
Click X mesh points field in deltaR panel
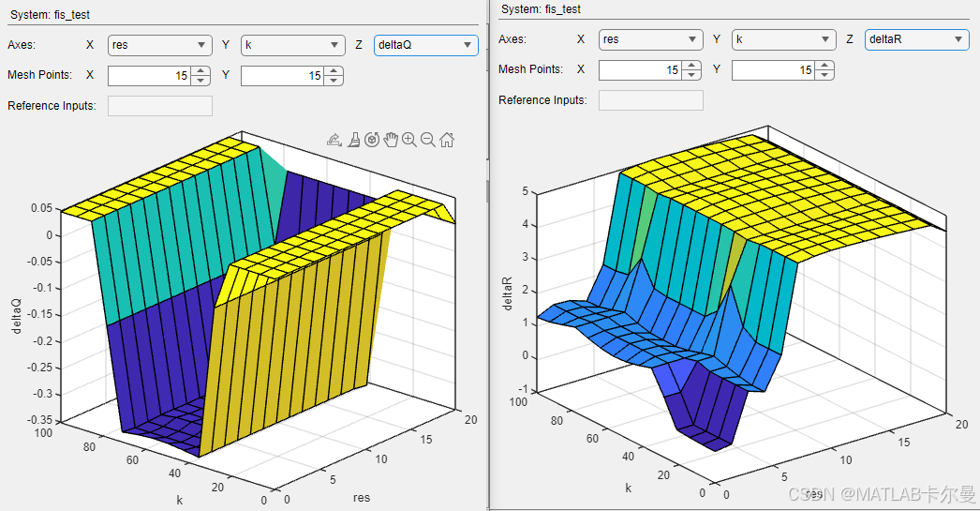[x=641, y=70]
